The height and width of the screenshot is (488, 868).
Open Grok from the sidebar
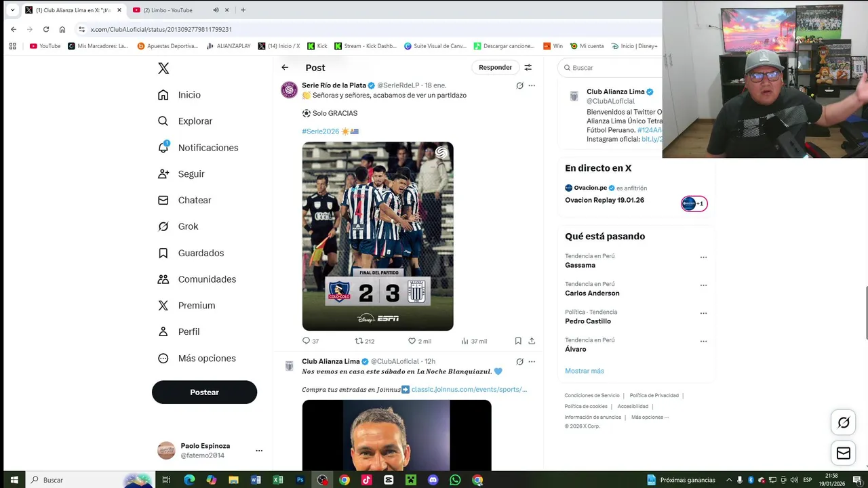point(178,226)
